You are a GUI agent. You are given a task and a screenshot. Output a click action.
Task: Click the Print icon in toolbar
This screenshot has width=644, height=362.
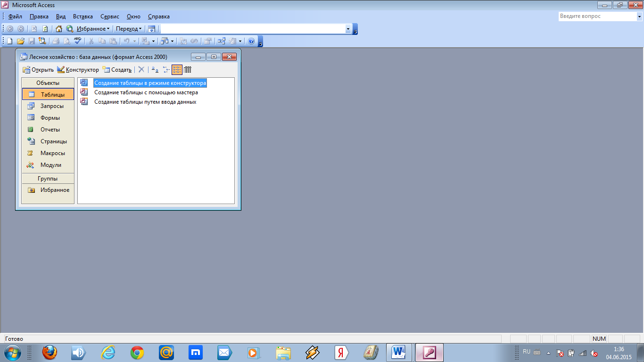[x=56, y=41]
